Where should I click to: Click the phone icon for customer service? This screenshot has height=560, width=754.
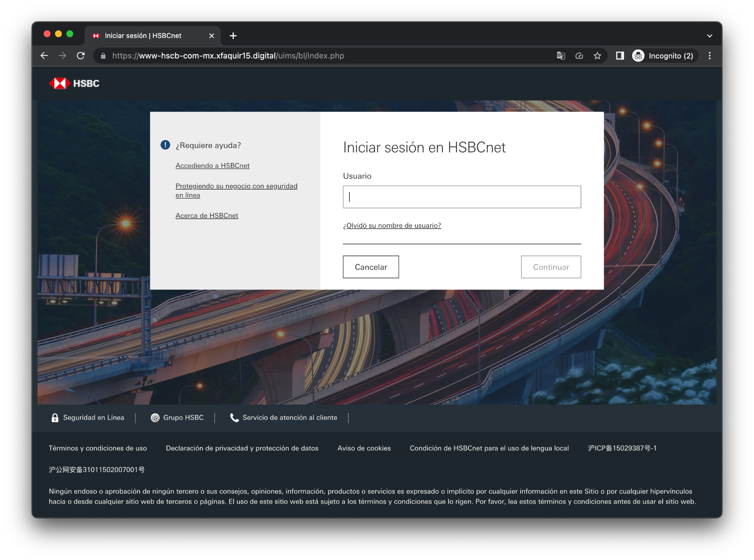pyautogui.click(x=234, y=418)
